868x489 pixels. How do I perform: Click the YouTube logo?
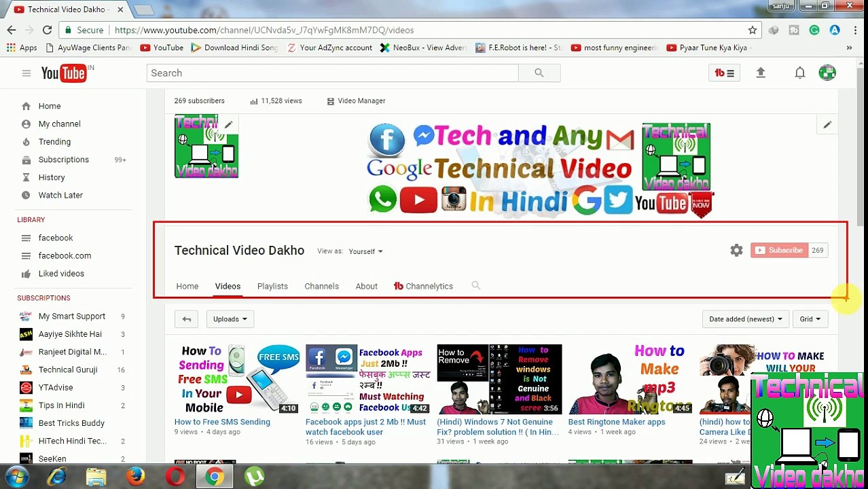click(x=65, y=73)
